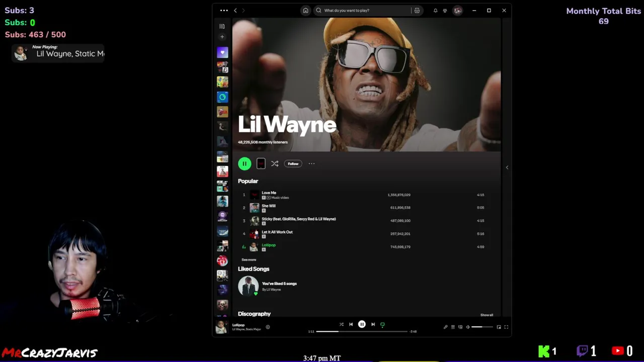Click the Now Playing overlay widget
644x362 pixels.
coord(58,52)
